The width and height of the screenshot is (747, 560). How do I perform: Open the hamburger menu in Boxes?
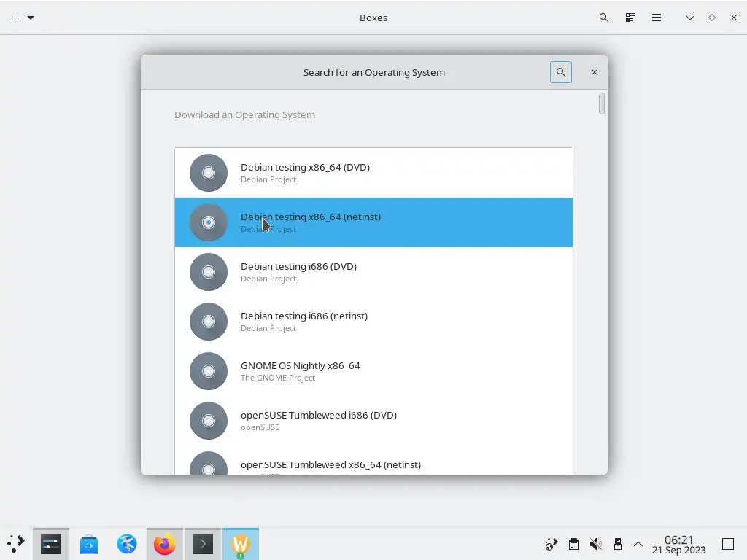[656, 17]
